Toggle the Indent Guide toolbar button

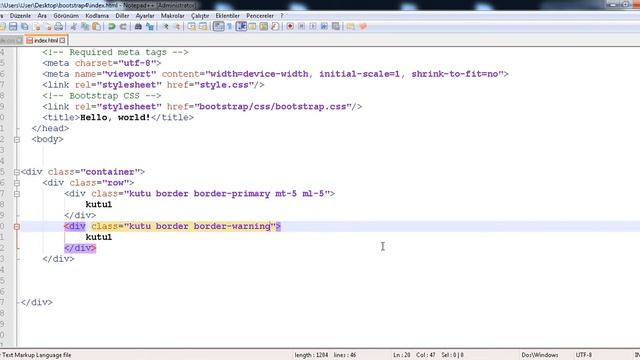[241, 27]
